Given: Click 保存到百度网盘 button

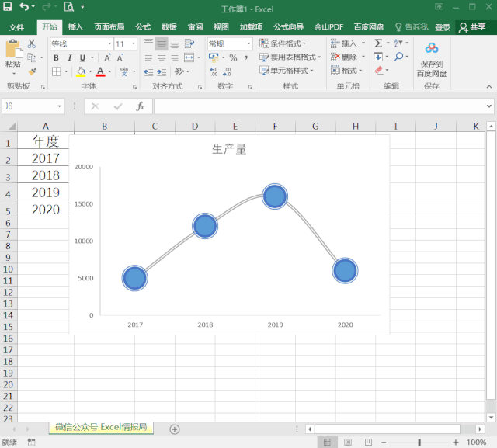Looking at the screenshot, I should [432, 60].
